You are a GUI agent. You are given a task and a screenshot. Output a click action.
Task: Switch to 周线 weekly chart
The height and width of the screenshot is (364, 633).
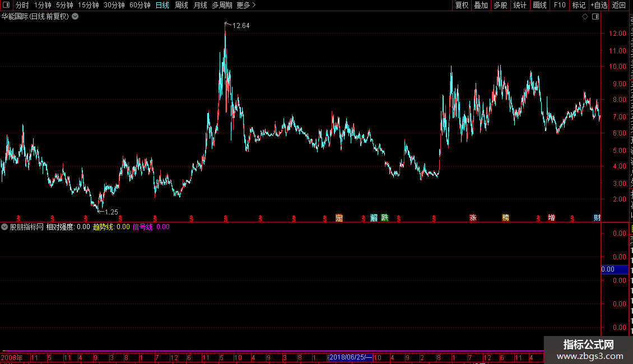click(x=181, y=5)
